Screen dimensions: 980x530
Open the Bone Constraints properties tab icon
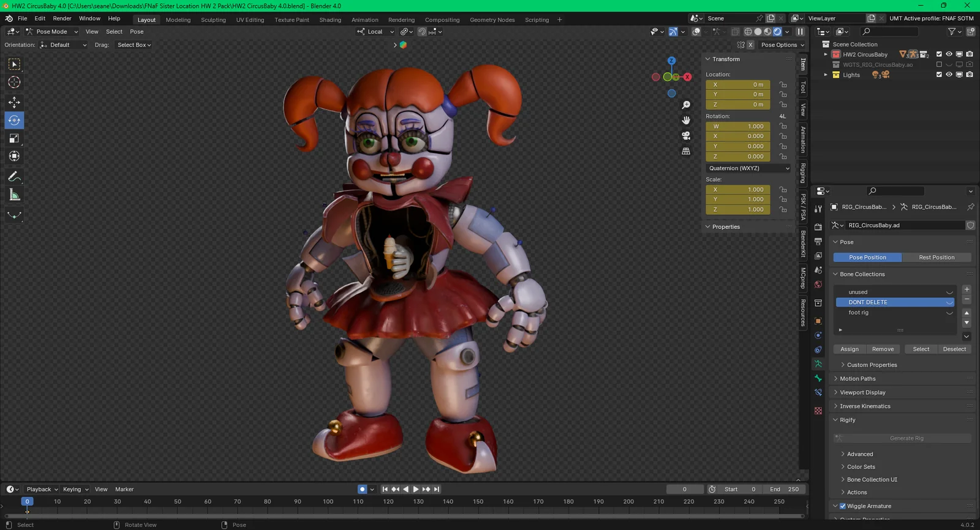(818, 392)
